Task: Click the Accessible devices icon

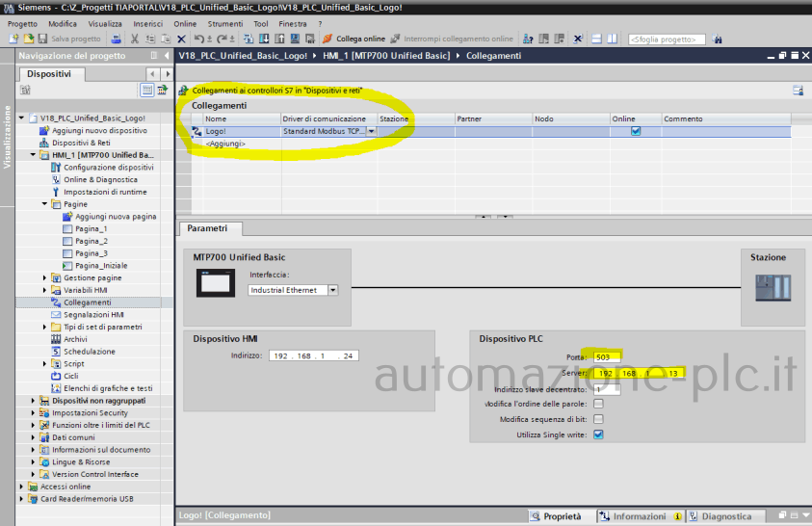Action: click(528, 39)
